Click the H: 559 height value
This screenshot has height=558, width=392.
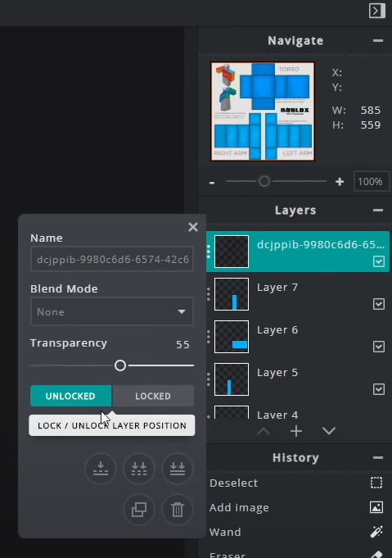(x=371, y=125)
